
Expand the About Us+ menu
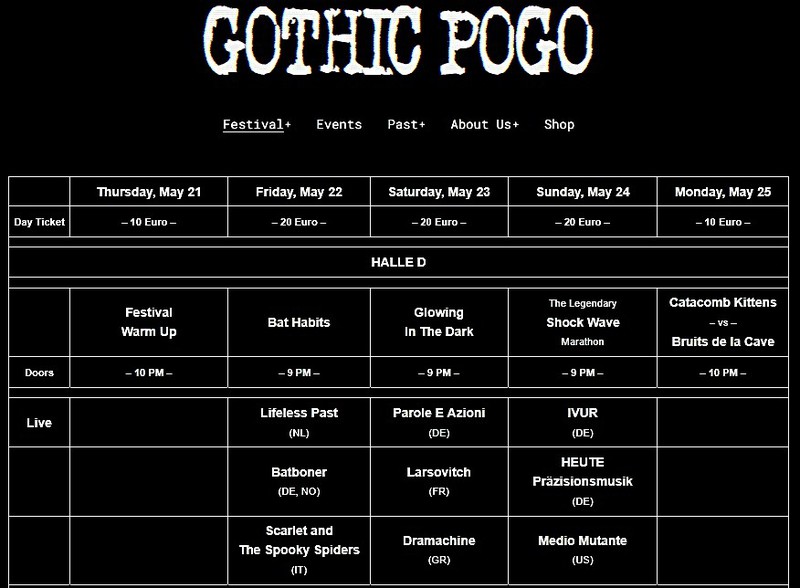484,125
